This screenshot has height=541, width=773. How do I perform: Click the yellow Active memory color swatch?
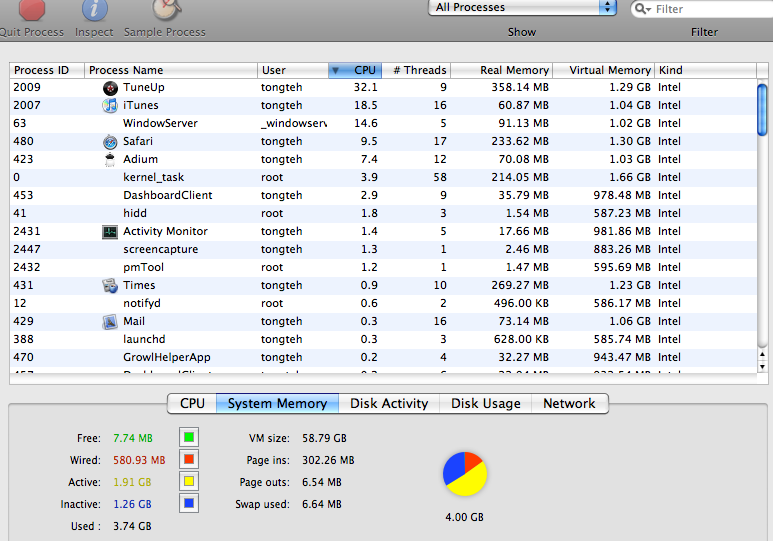pos(189,481)
